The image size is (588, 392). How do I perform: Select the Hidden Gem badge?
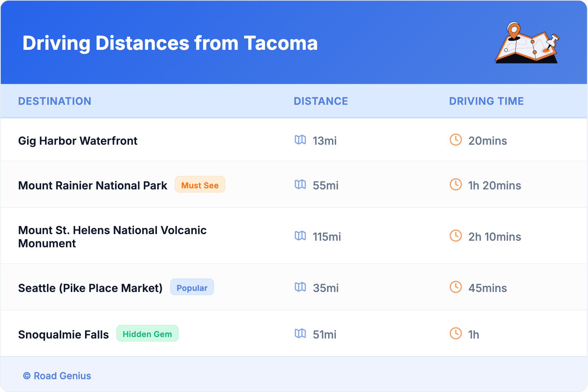coord(147,334)
